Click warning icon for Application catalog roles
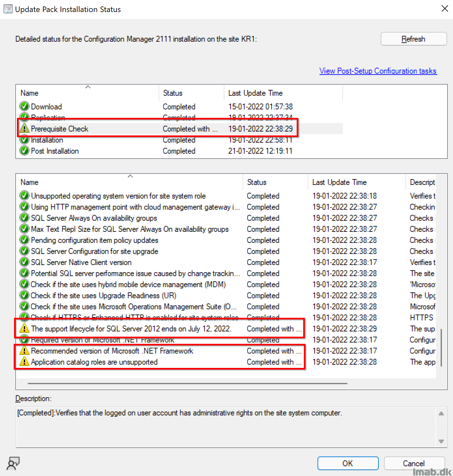Screen dimensions: 453x476 (24, 362)
